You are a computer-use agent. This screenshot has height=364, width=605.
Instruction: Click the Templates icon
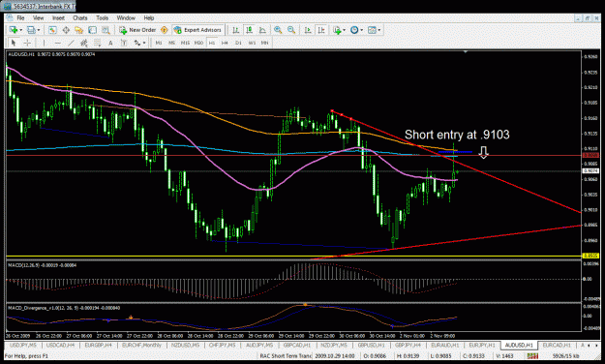click(x=372, y=30)
